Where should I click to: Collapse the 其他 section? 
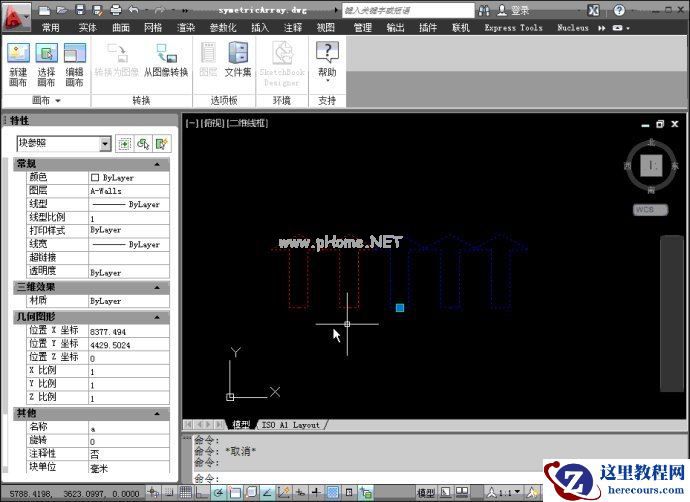(x=157, y=414)
